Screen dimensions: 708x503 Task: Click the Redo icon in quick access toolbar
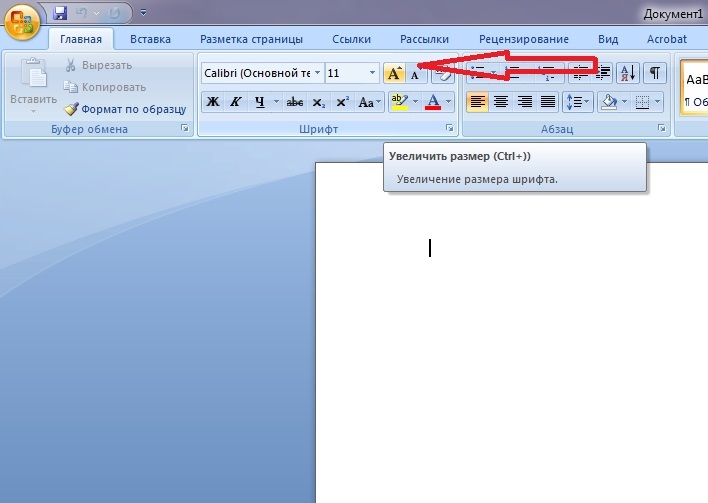(x=114, y=13)
